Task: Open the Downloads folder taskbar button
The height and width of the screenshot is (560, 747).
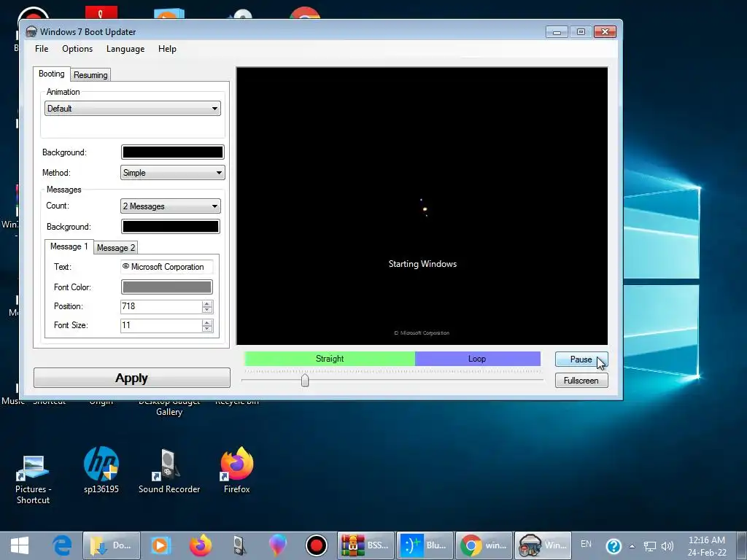Action: tap(112, 545)
